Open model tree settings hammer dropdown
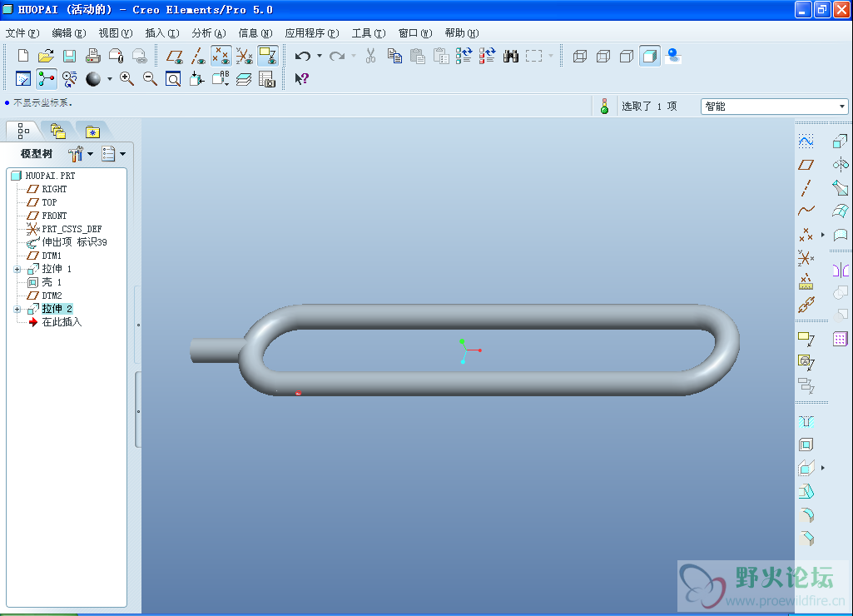Viewport: 853px width, 616px height. (91, 154)
